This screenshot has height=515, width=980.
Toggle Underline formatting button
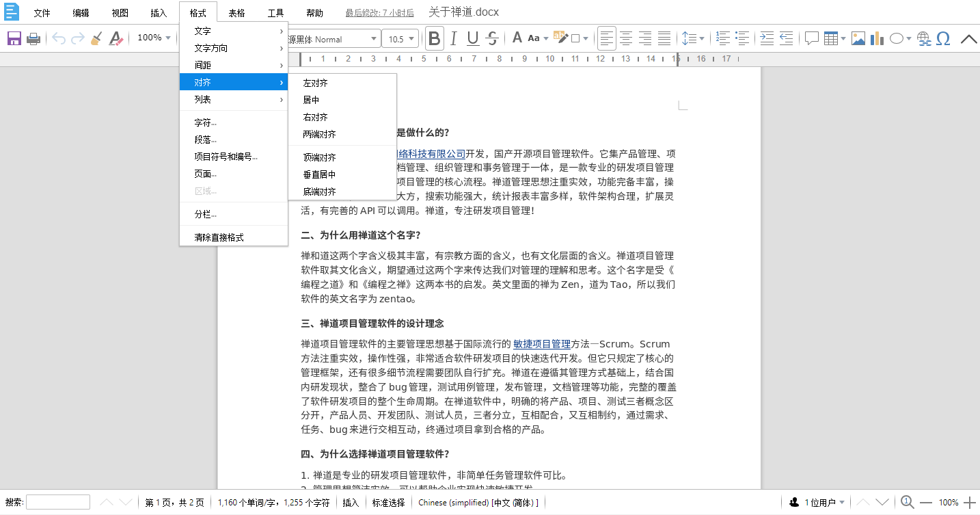pos(472,38)
